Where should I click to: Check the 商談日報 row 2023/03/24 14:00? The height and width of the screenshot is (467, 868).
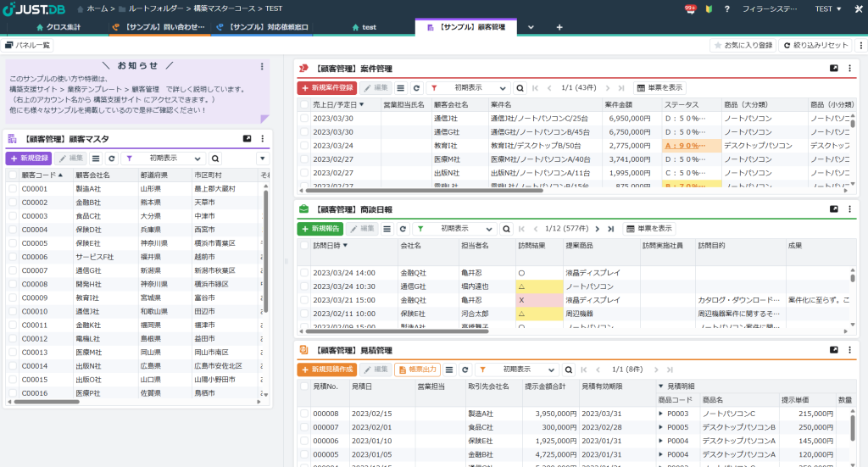pos(304,273)
